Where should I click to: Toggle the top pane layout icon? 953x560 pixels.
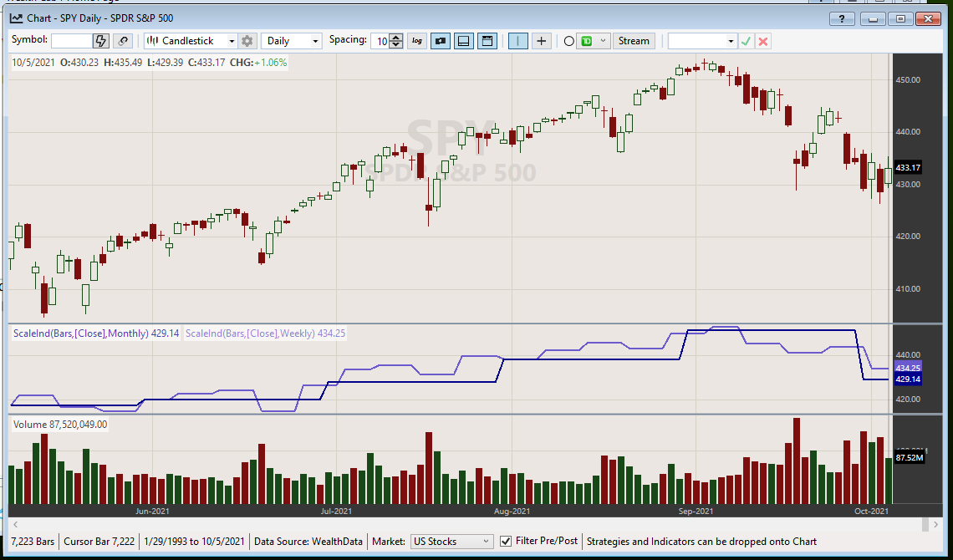click(x=488, y=41)
